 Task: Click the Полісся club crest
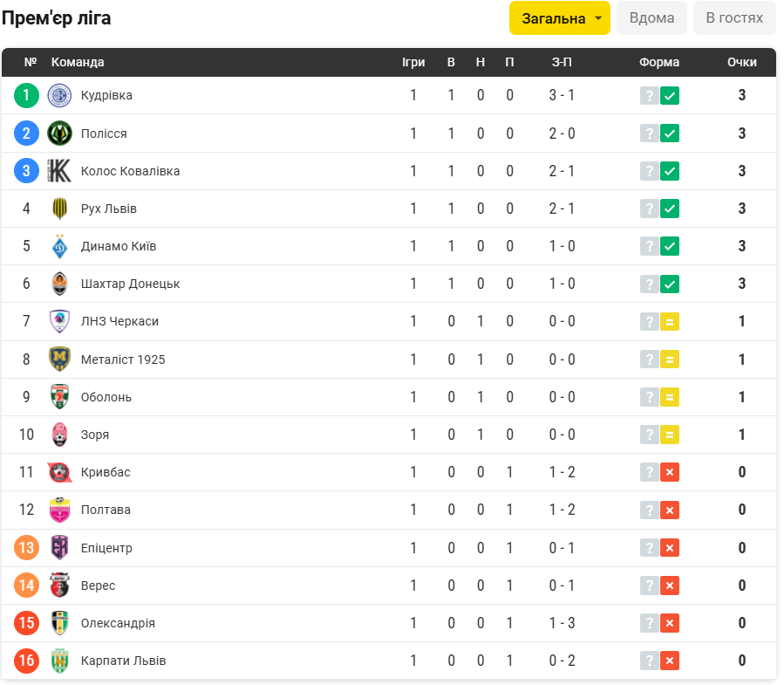coord(59,134)
